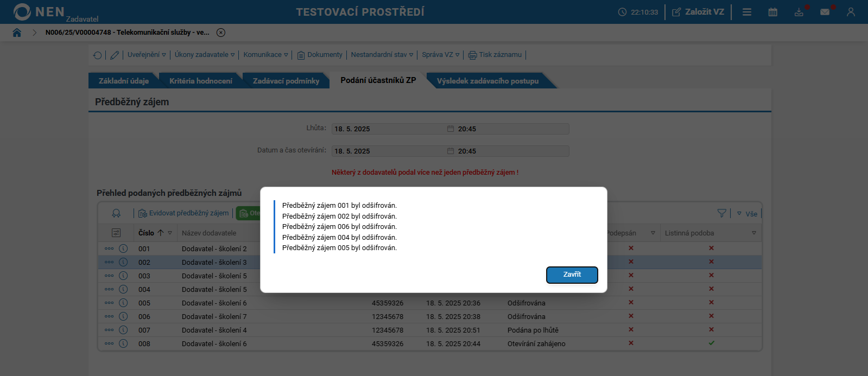This screenshot has width=868, height=376.
Task: Click breadcrumb N006/25/V00004748 Telekomunikační služby
Action: [x=127, y=33]
